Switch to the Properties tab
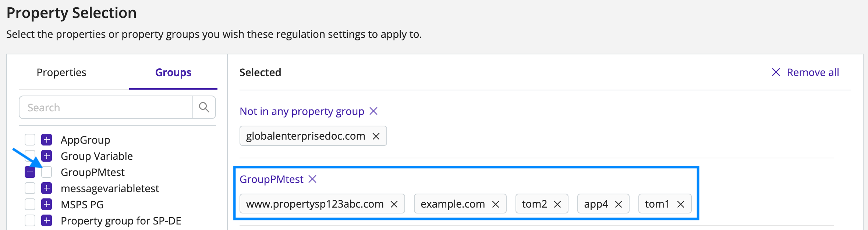 click(61, 72)
